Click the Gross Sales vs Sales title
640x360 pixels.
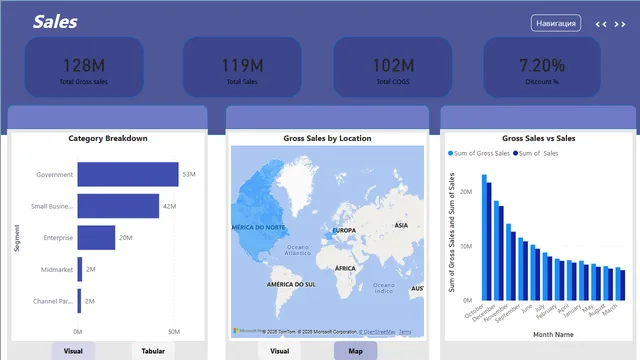[539, 138]
